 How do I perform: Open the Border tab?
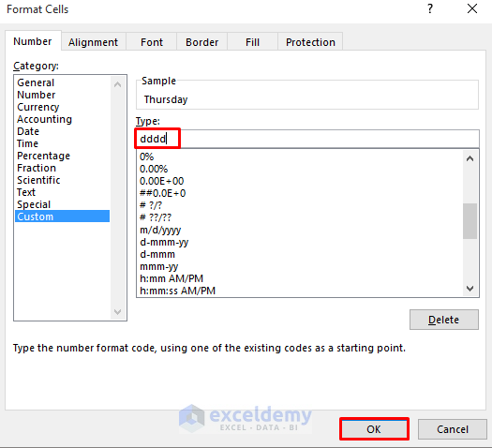(x=201, y=42)
